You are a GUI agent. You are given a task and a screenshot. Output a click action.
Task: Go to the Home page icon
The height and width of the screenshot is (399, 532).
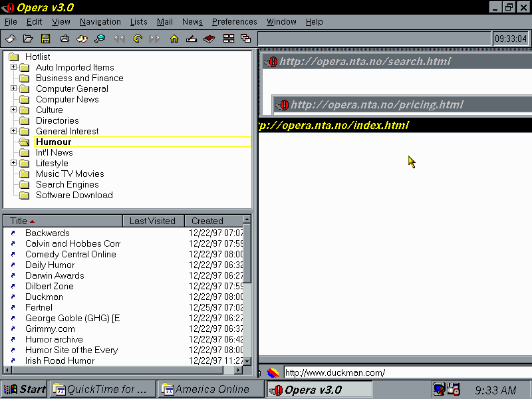[x=174, y=39]
